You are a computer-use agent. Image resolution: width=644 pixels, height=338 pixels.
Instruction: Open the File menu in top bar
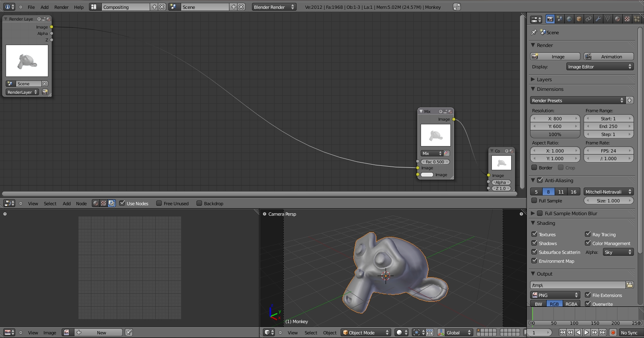click(x=31, y=7)
